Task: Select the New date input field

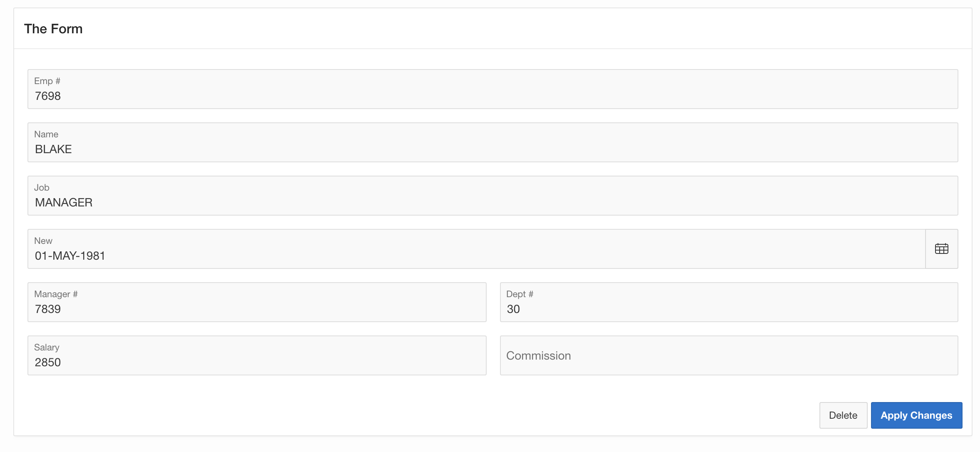Action: (476, 256)
